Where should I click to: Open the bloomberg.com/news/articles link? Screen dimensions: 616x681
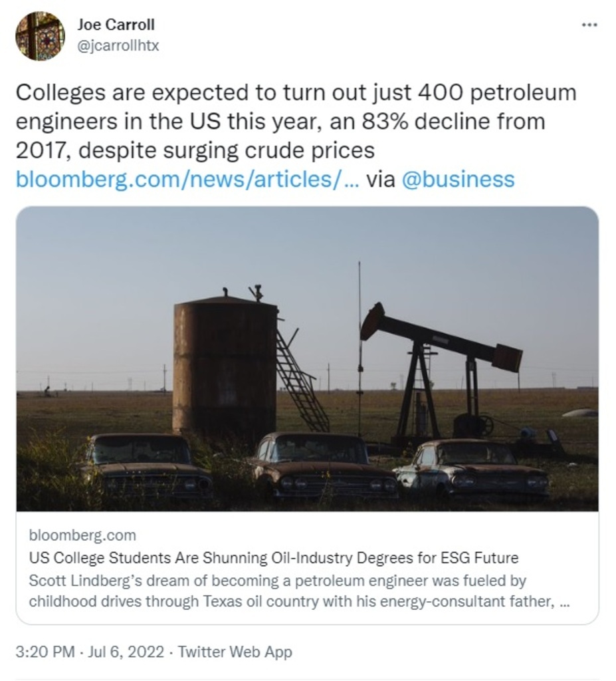(187, 180)
